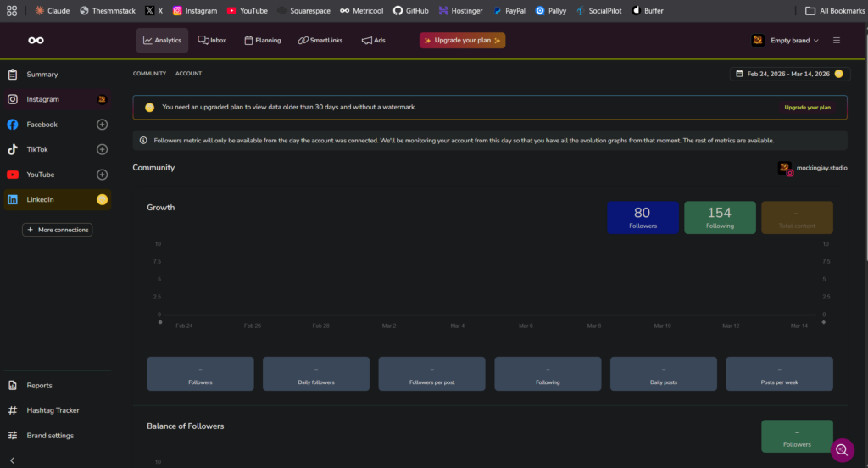Jump to the Account section
868x468 pixels.
coord(188,74)
